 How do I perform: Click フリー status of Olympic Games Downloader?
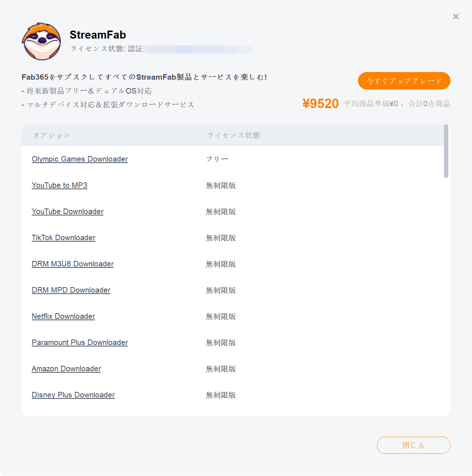[217, 159]
